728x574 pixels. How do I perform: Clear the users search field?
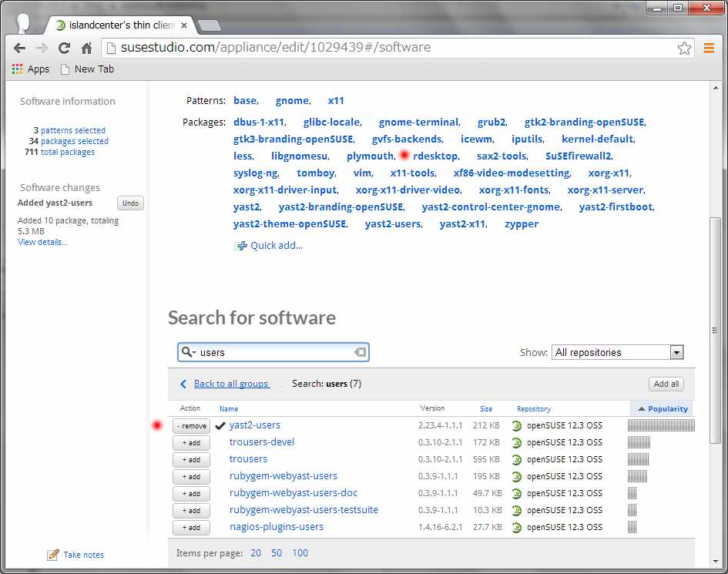(360, 352)
